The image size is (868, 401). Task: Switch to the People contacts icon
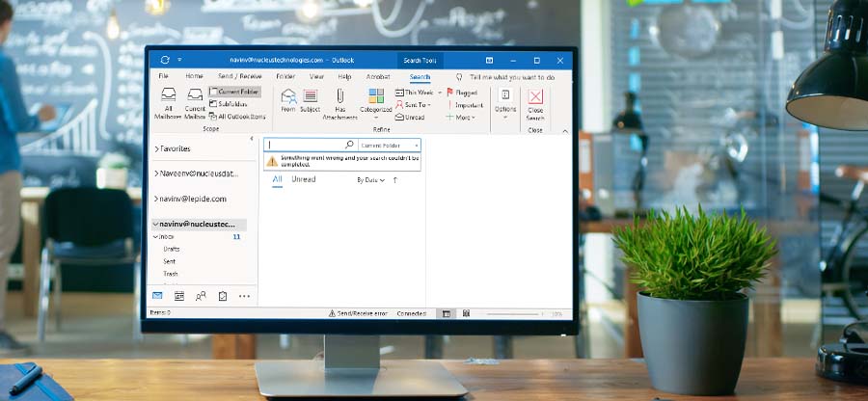(x=201, y=296)
